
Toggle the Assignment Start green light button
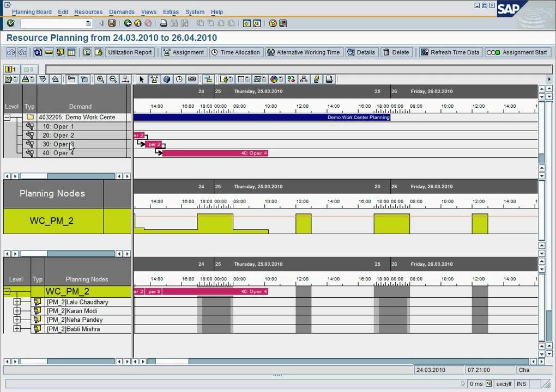pyautogui.click(x=518, y=52)
